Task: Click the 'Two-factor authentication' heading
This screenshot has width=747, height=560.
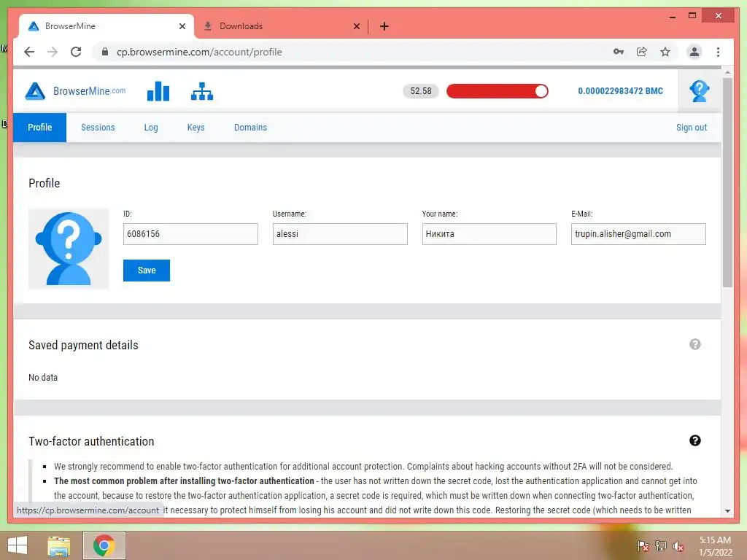Action: (x=91, y=441)
